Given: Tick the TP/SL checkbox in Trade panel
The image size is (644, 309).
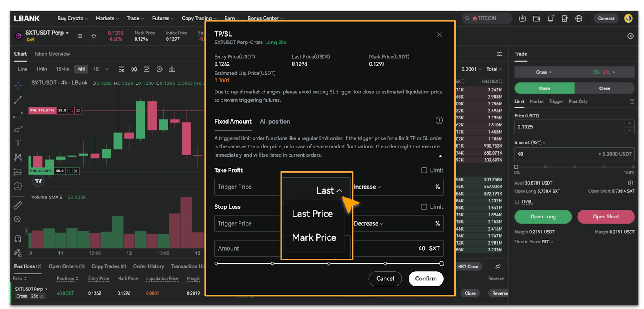Looking at the screenshot, I should [517, 202].
